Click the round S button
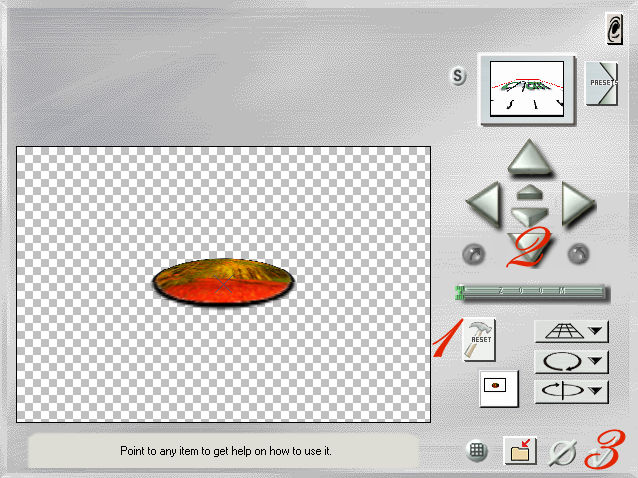 458,76
